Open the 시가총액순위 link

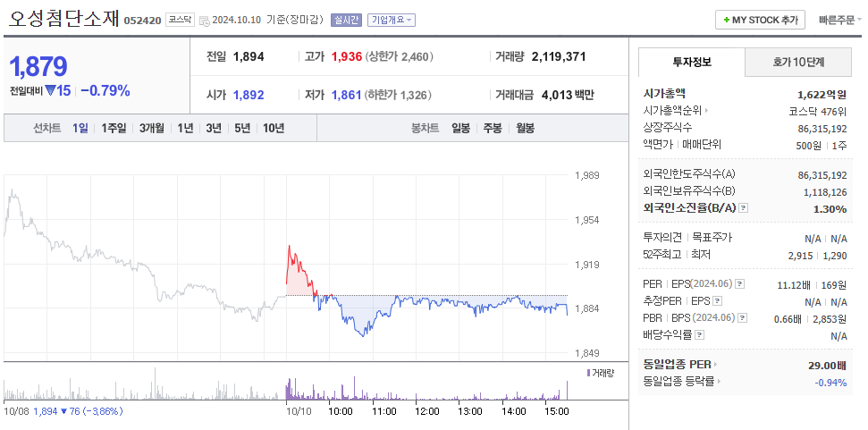coord(672,111)
